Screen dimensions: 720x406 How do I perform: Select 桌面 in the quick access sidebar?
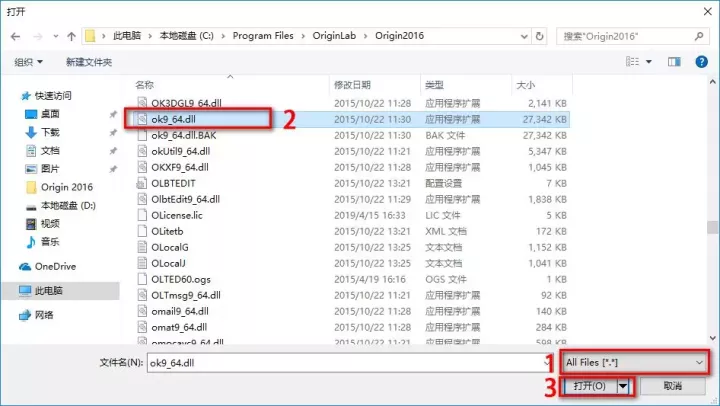coord(49,114)
